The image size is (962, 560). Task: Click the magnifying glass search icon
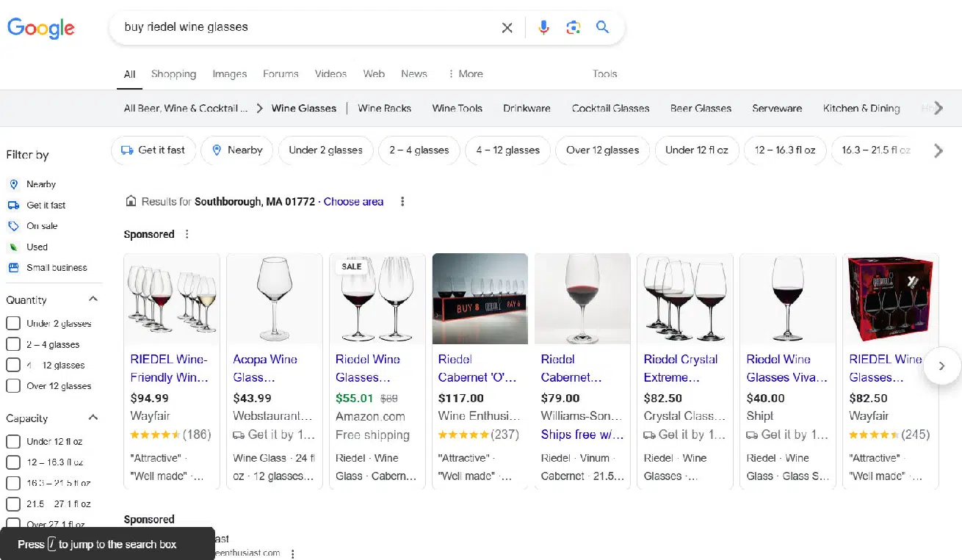[602, 27]
